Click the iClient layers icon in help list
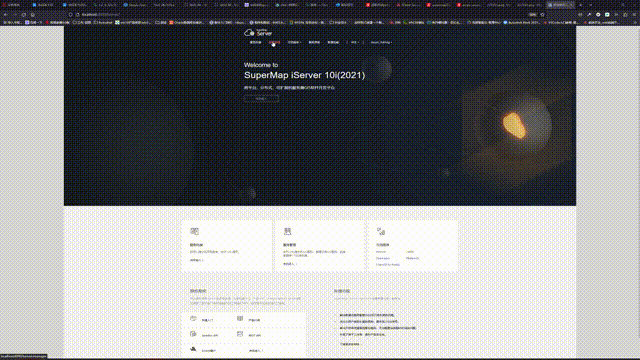Viewport: 640px width, 360px height. point(193,349)
